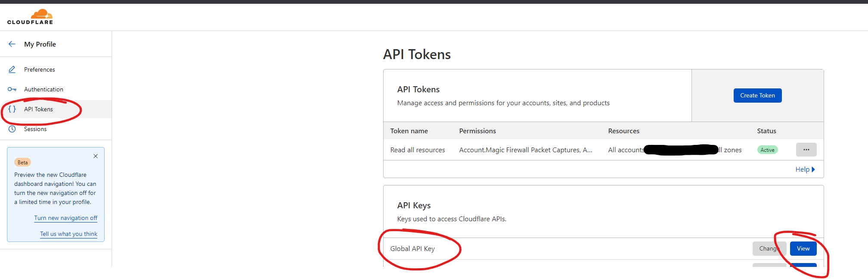
Task: Click the Cloudflare logo
Action: click(x=31, y=16)
